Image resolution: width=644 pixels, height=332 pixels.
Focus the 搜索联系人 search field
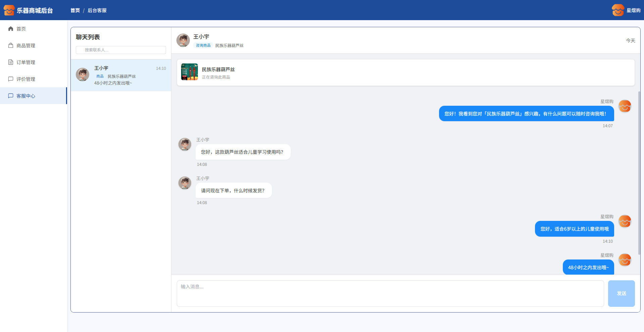[x=121, y=50]
